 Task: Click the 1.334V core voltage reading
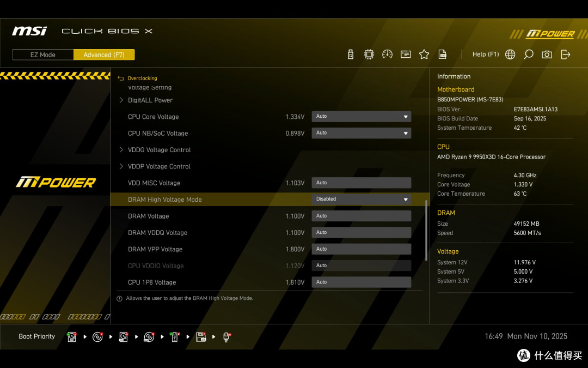295,117
